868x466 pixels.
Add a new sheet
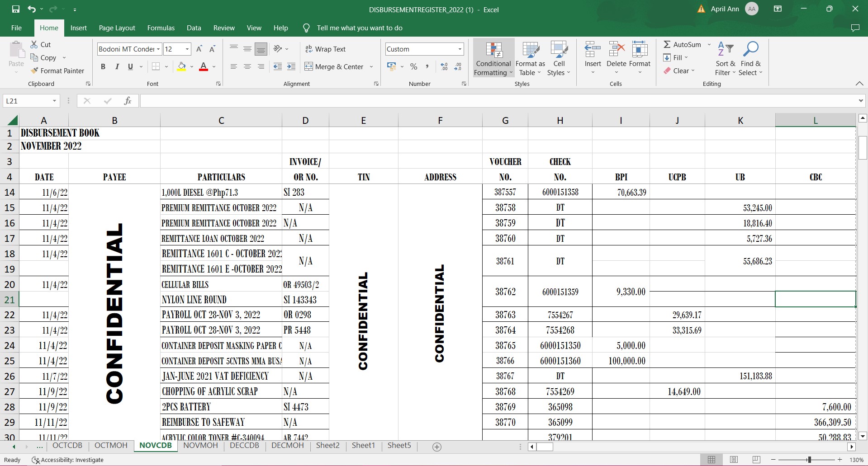pos(436,447)
